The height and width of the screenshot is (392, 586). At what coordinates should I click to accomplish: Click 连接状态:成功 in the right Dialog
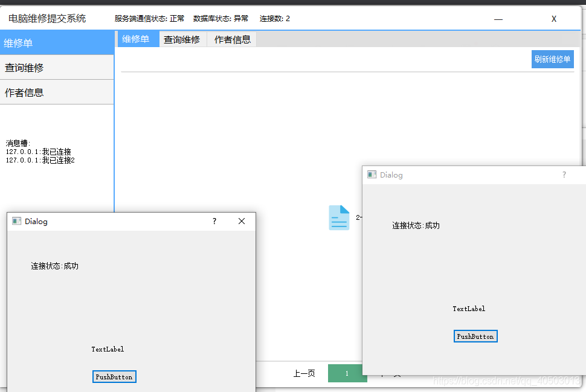[416, 225]
